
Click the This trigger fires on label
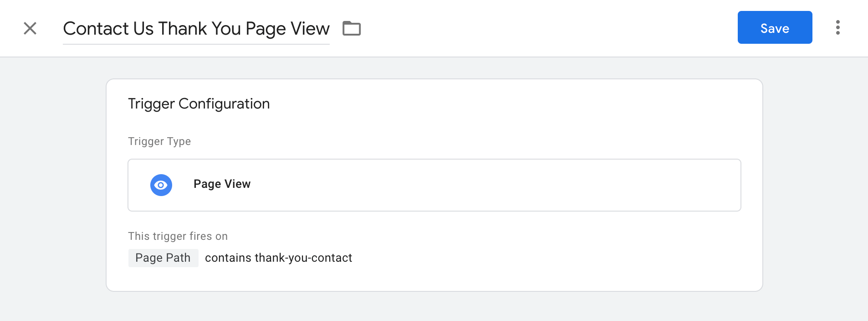178,236
